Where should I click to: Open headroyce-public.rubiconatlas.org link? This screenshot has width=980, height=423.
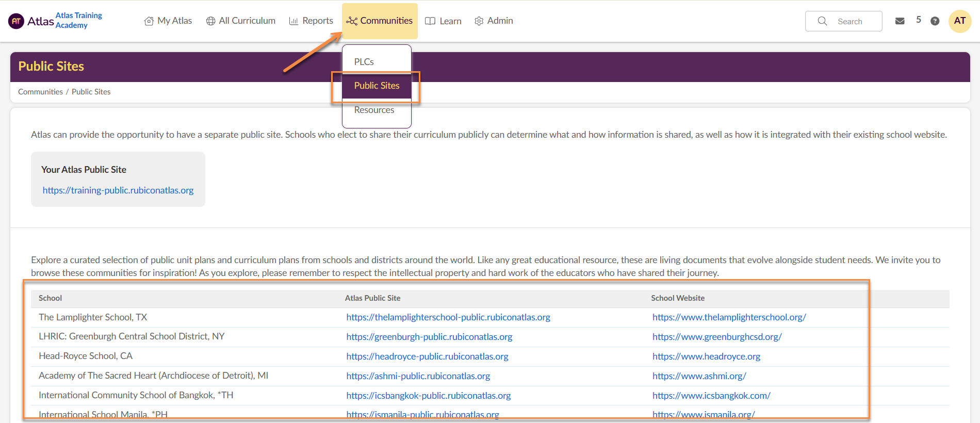click(x=427, y=356)
